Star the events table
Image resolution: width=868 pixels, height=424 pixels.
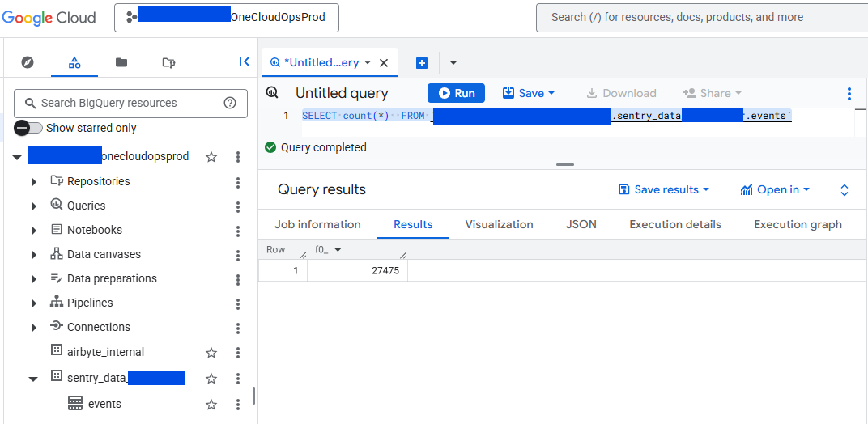point(211,405)
